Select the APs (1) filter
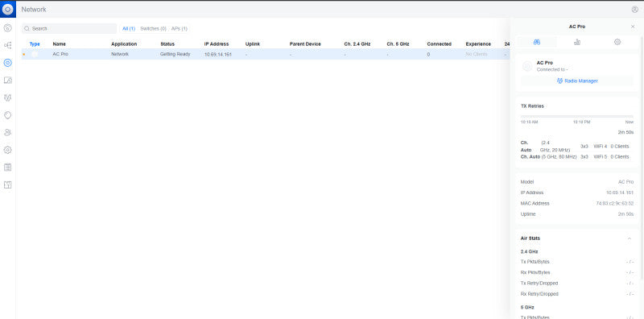 pyautogui.click(x=179, y=29)
